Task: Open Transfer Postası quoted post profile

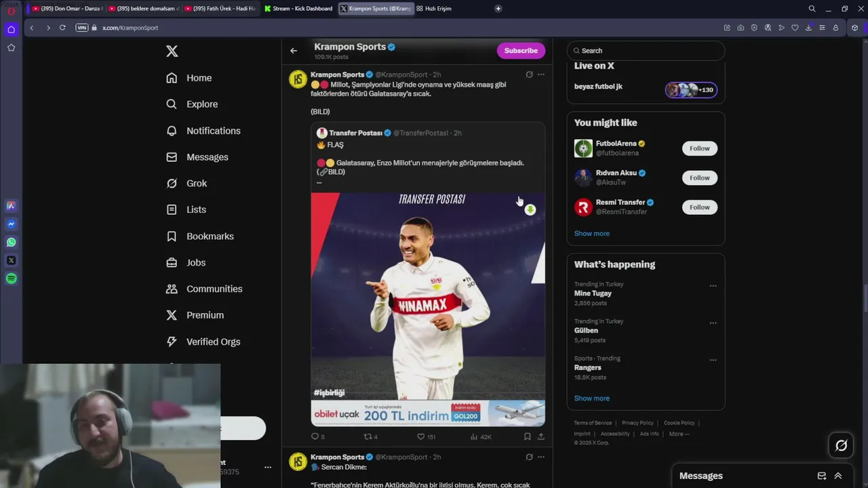Action: [355, 133]
